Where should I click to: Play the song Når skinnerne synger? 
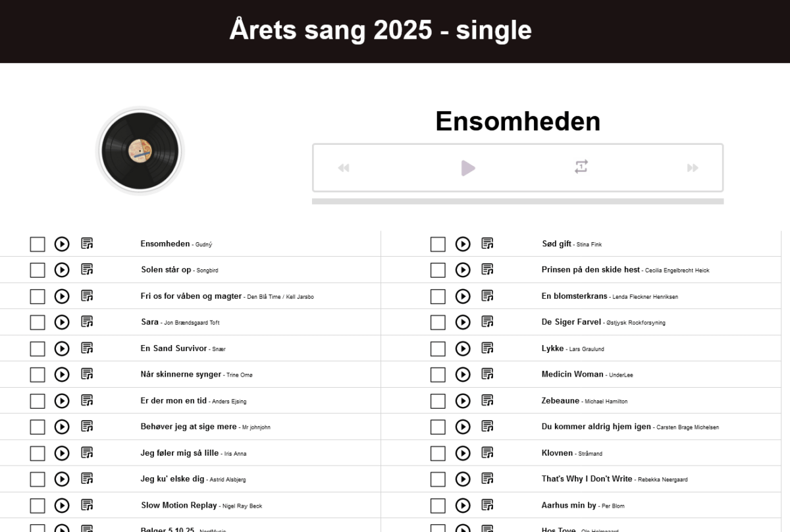click(62, 375)
